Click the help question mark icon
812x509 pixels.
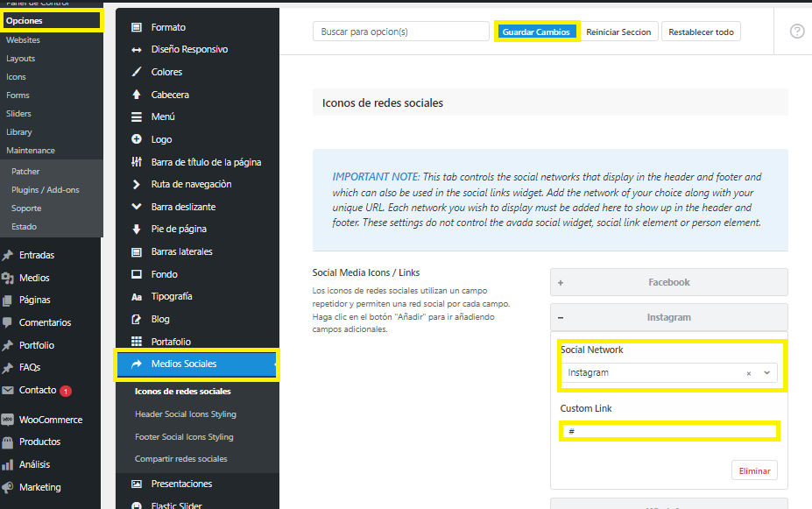pos(796,32)
